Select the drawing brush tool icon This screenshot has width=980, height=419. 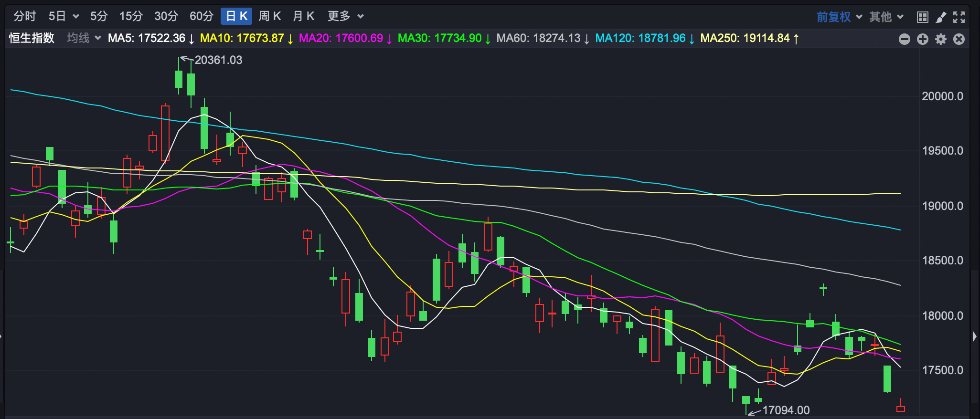tap(941, 17)
